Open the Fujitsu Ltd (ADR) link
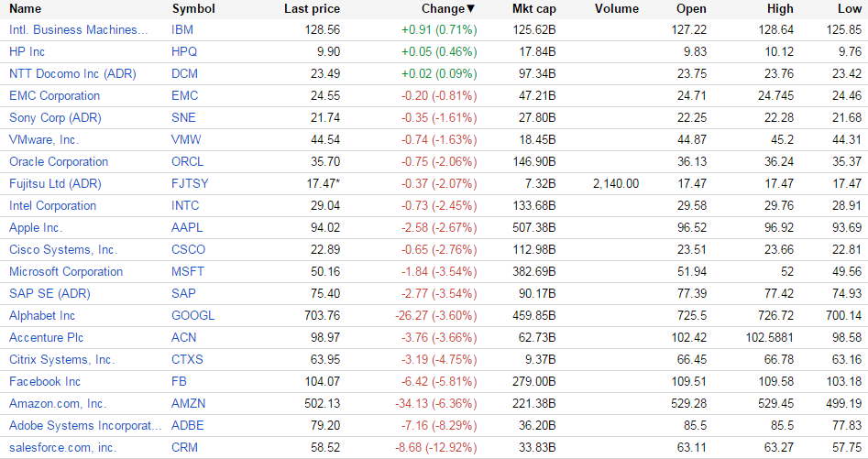The width and height of the screenshot is (868, 459). tap(55, 183)
